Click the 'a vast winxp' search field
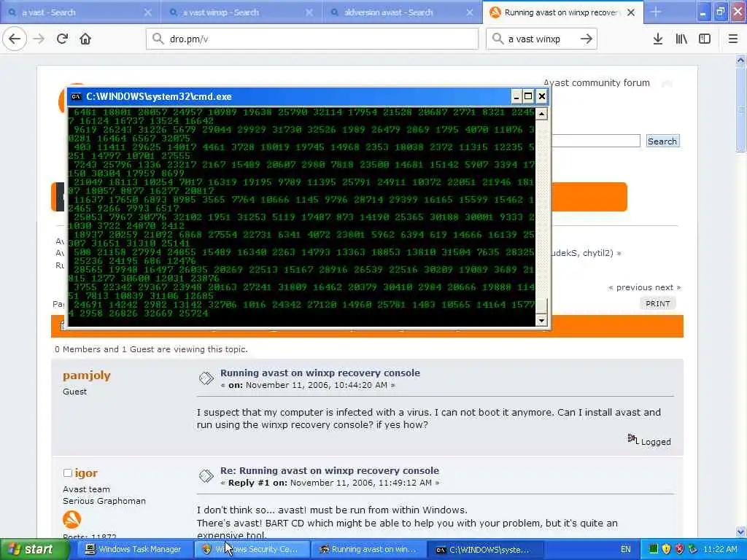This screenshot has height=560, width=747. pos(541,39)
